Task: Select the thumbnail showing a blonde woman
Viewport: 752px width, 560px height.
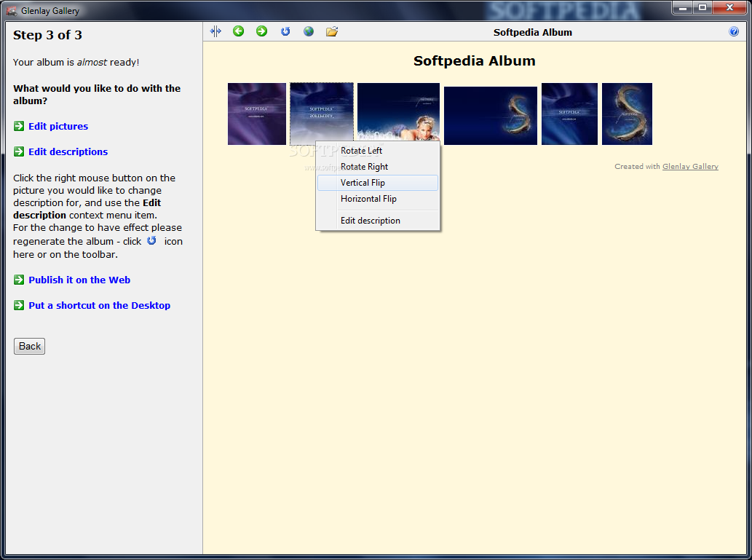Action: 398,114
